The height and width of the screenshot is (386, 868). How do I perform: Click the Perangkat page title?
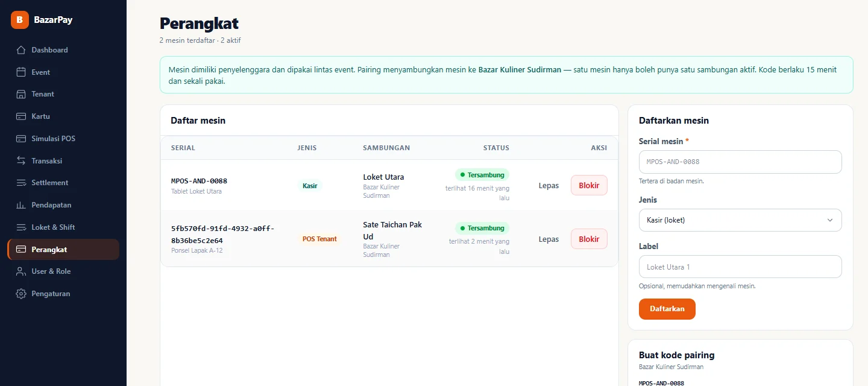point(199,24)
